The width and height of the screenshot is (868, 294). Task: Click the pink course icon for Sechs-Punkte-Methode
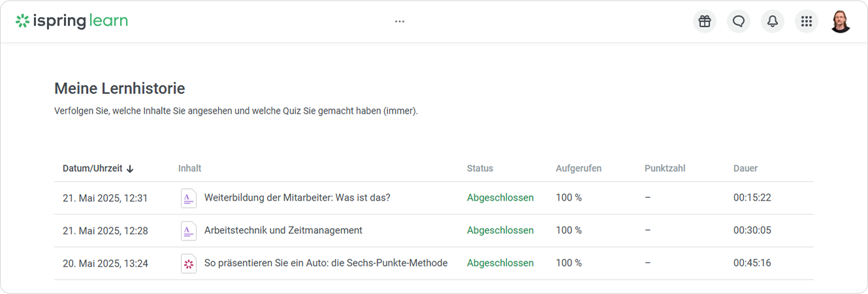click(188, 263)
